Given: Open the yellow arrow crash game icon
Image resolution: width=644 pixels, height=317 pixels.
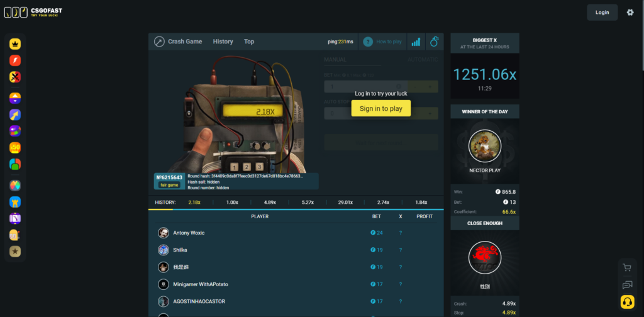Looking at the screenshot, I should click(x=15, y=114).
